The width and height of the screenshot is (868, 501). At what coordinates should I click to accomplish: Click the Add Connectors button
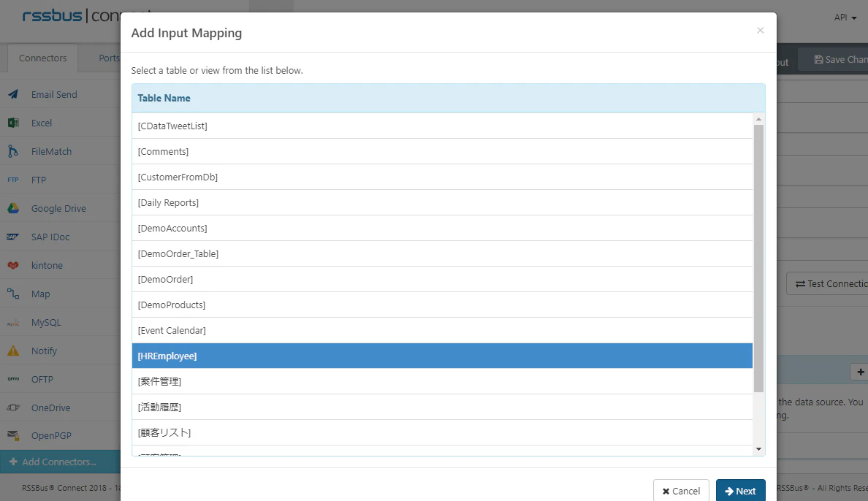pos(61,462)
